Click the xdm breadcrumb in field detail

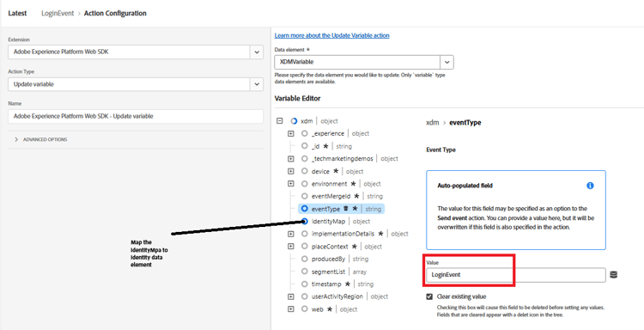(x=432, y=123)
